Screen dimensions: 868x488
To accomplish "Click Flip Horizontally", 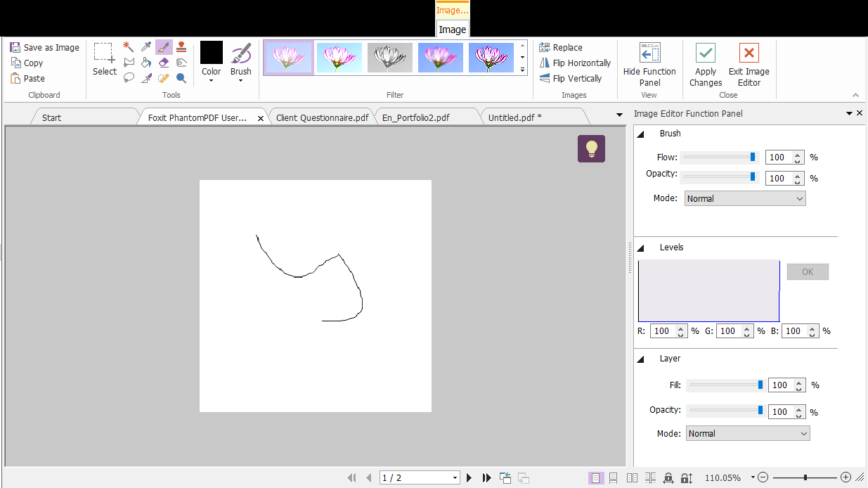I will pos(575,63).
